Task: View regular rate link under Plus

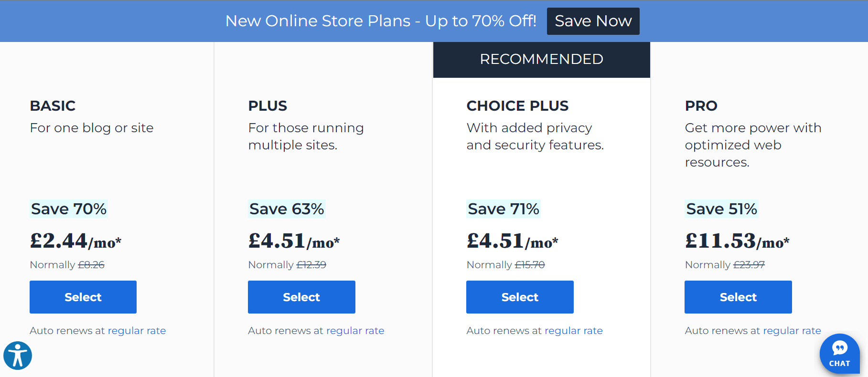Action: (355, 331)
